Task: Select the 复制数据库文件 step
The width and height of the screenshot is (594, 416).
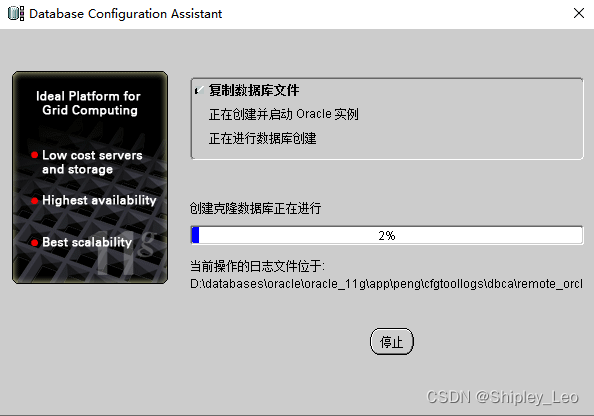Action: pos(254,90)
